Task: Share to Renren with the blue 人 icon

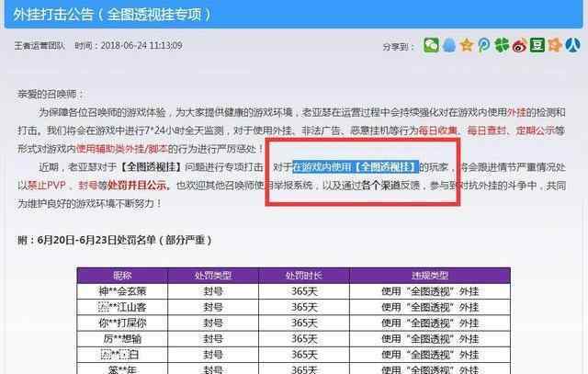Action: [571, 45]
